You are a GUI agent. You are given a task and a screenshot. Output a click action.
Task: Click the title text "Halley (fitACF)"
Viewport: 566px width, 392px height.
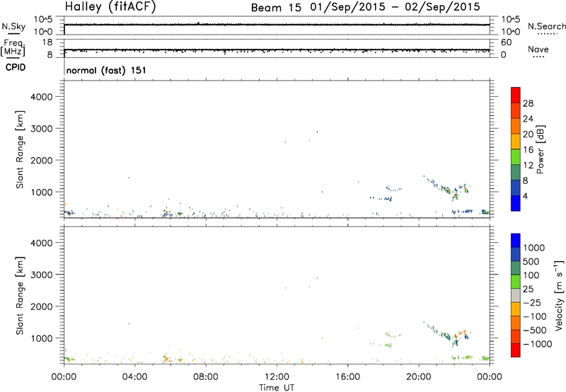(x=110, y=7)
